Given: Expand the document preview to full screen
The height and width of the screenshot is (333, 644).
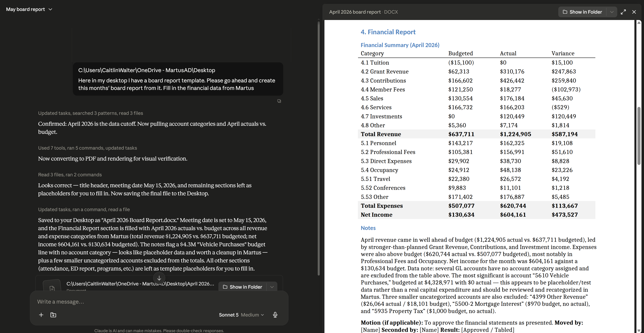Looking at the screenshot, I should point(623,12).
